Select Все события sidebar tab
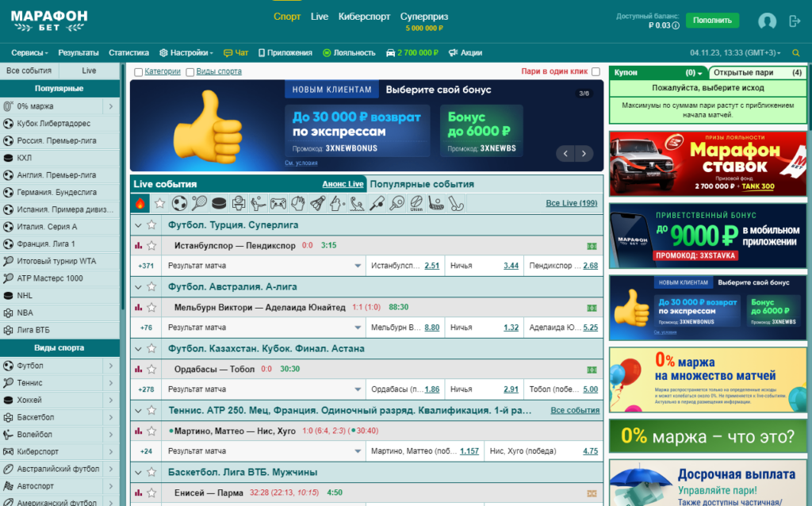This screenshot has height=506, width=812. pyautogui.click(x=29, y=71)
